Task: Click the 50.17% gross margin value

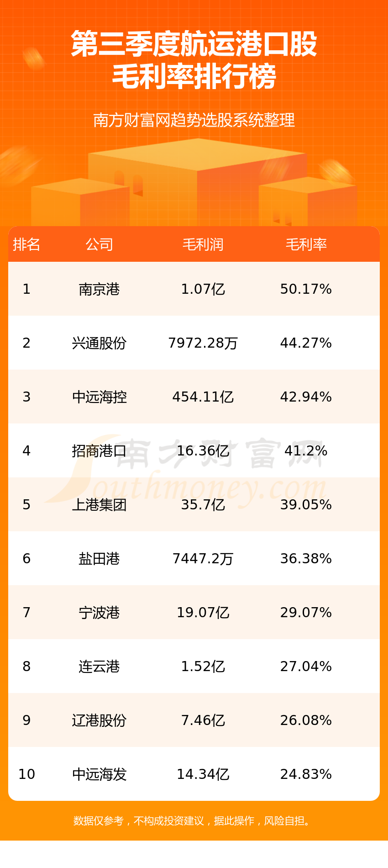Action: pyautogui.click(x=306, y=289)
